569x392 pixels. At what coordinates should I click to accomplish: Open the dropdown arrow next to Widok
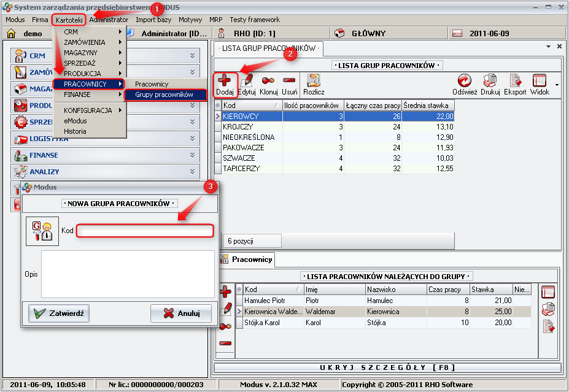tap(557, 85)
